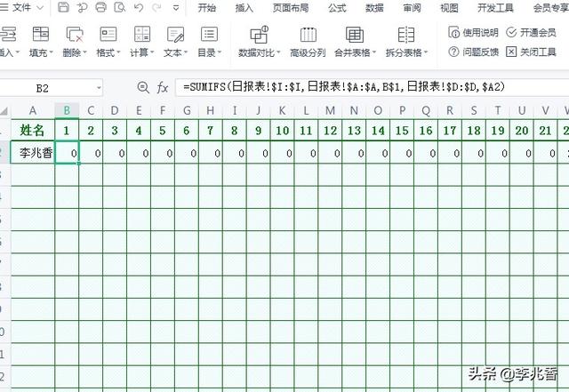The image size is (569, 392).
Task: Click the redo arrow icon
Action: coord(156,7)
